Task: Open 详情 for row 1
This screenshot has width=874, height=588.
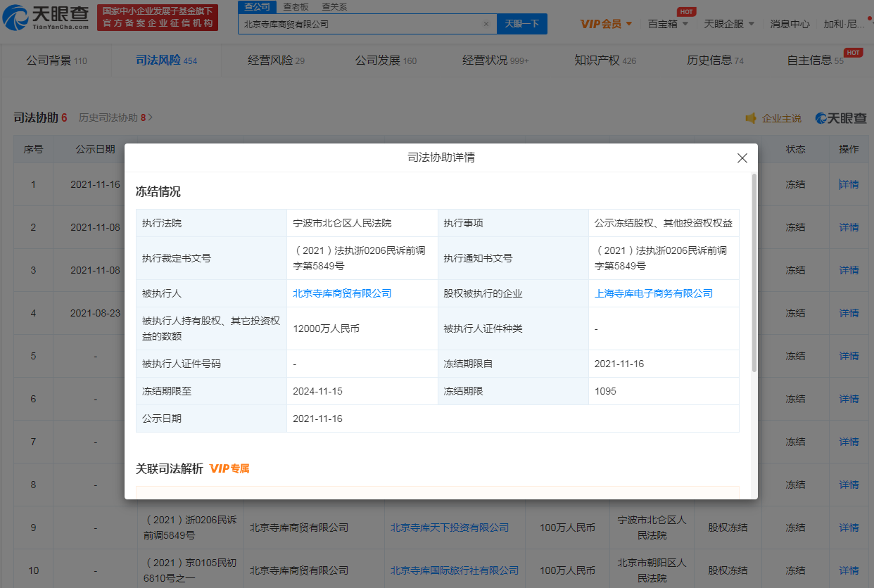Action: 849,184
